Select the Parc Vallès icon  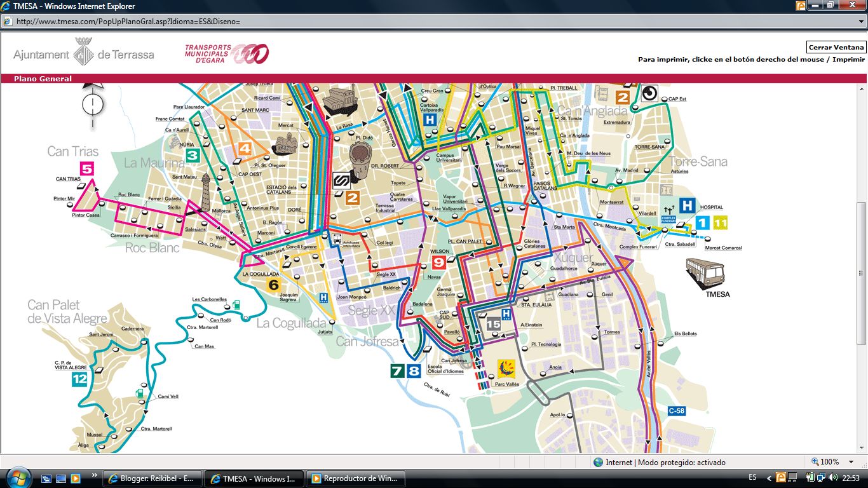(506, 369)
